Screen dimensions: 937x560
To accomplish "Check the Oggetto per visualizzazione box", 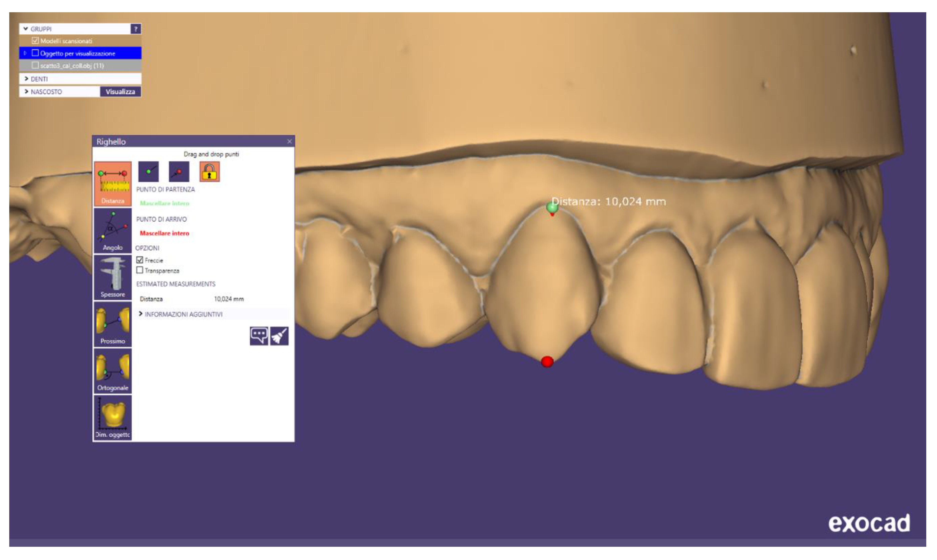I will tap(35, 53).
